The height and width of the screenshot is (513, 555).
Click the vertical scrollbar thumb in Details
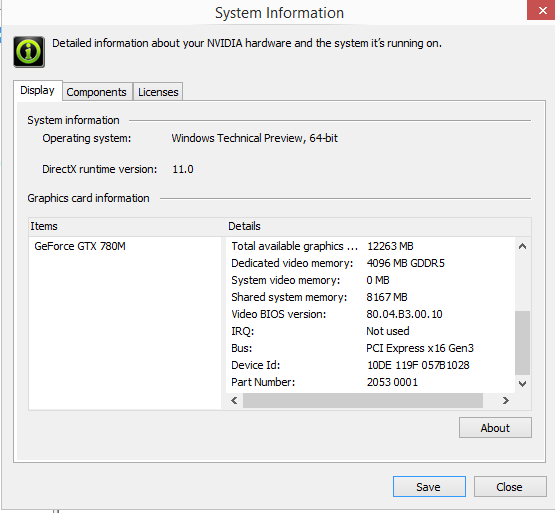click(x=522, y=343)
